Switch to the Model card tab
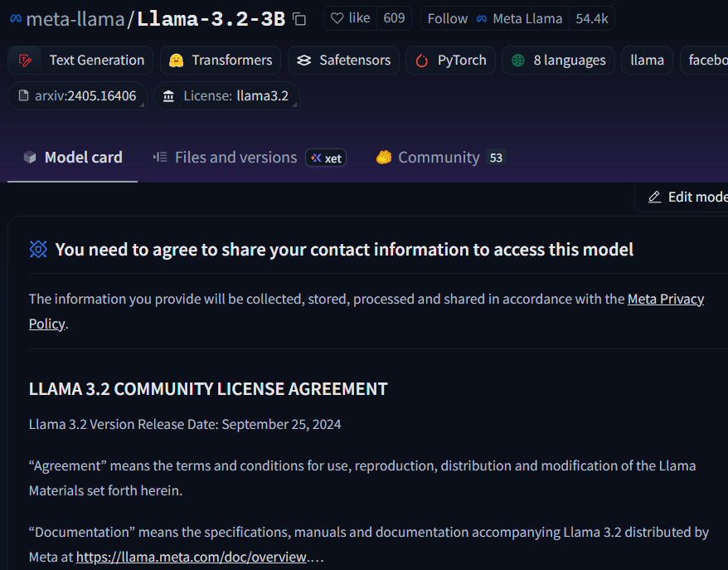This screenshot has width=728, height=570. [72, 158]
